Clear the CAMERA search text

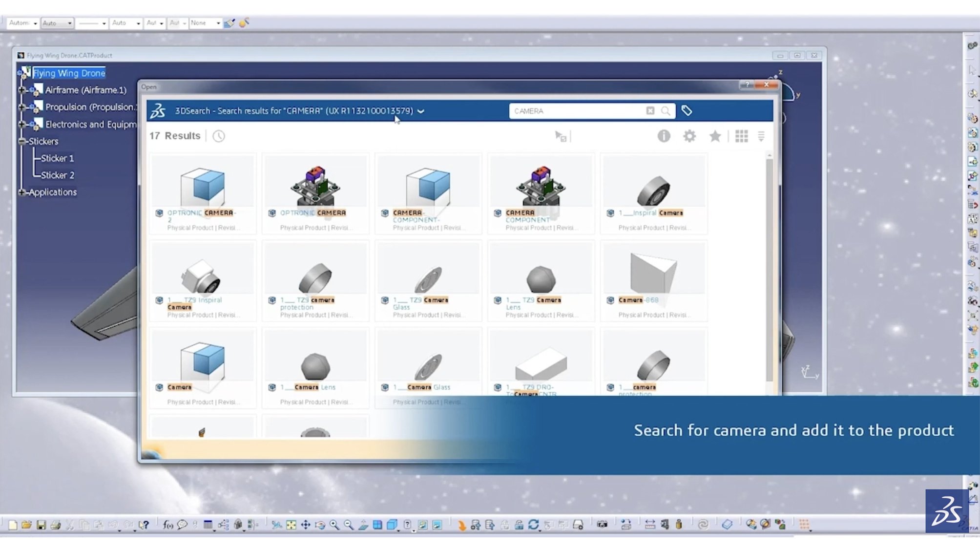650,111
